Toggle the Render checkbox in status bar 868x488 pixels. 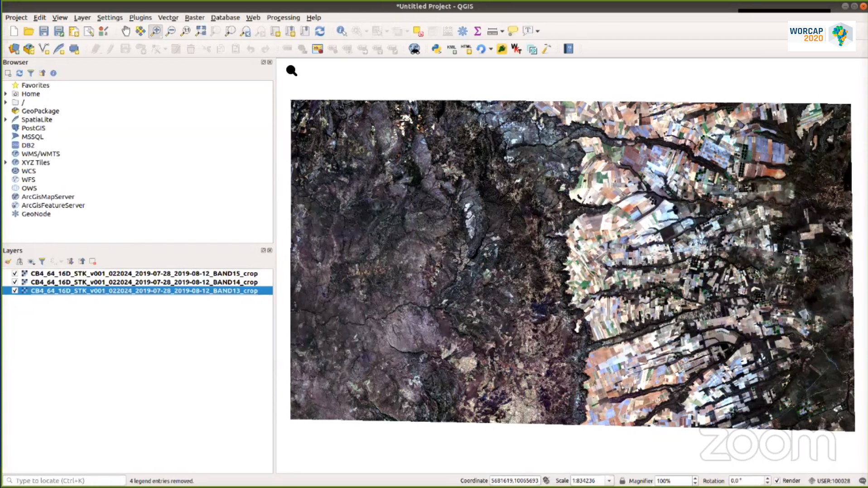point(777,481)
